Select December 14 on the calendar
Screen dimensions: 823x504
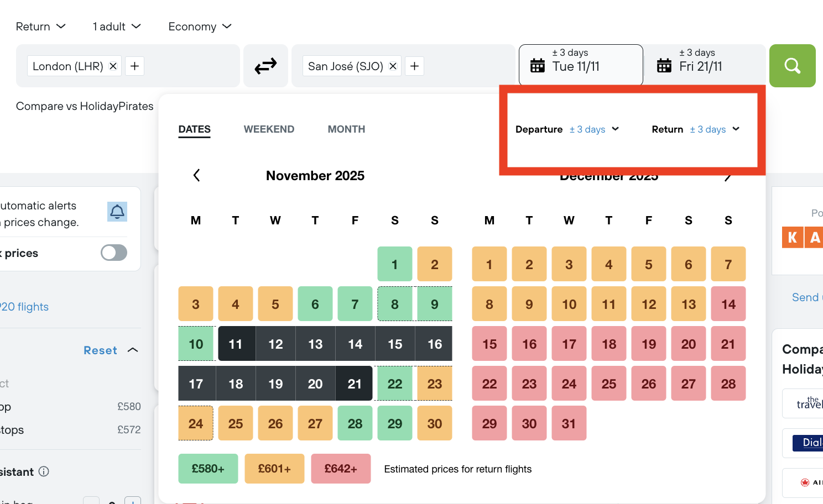(x=728, y=304)
